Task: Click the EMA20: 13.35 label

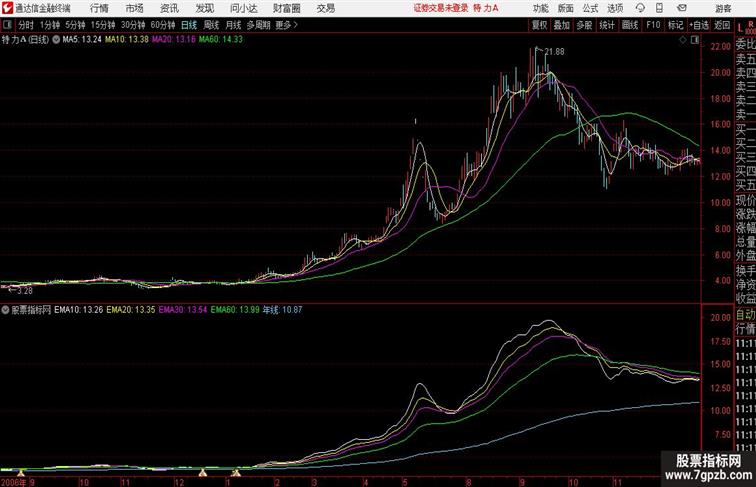Action: pos(131,310)
